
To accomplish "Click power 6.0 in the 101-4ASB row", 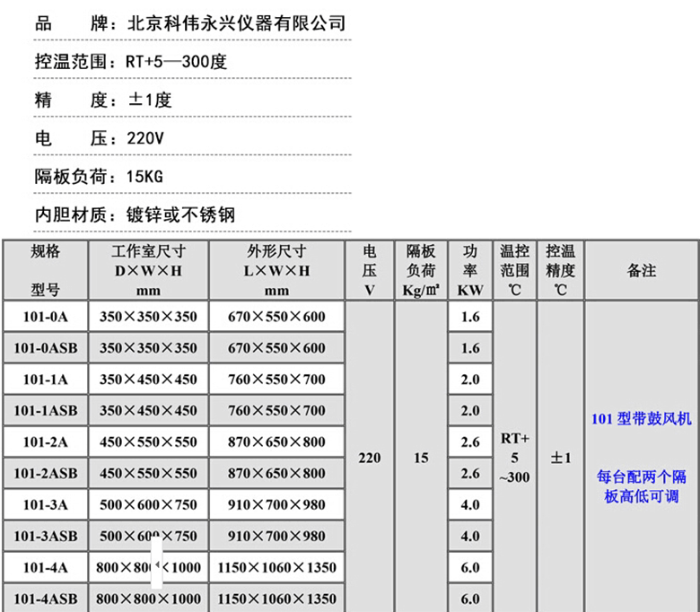I will (x=470, y=599).
